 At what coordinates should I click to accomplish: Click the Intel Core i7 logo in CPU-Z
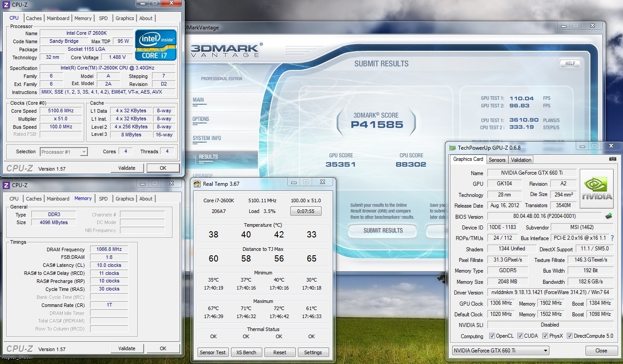point(156,45)
